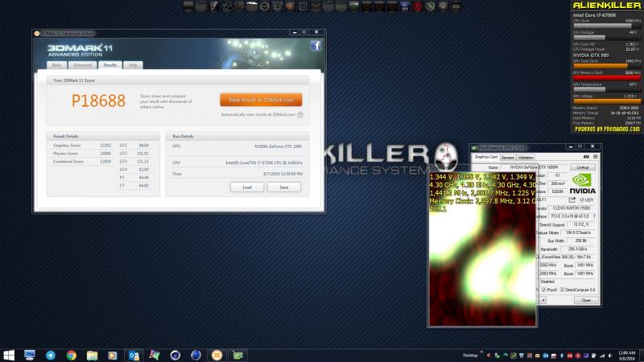Open Outlook from the taskbar
This screenshot has height=362, width=644.
(134, 355)
